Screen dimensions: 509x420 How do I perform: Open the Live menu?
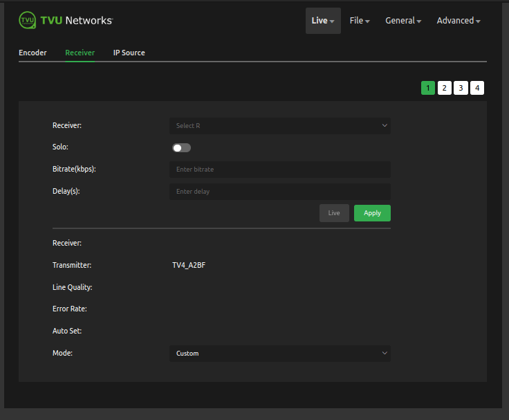323,21
